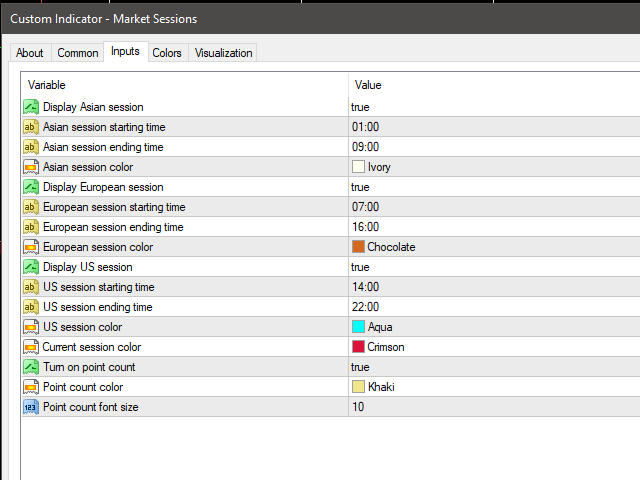640x480 pixels.
Task: Click the European session ending time icon
Action: pos(31,227)
